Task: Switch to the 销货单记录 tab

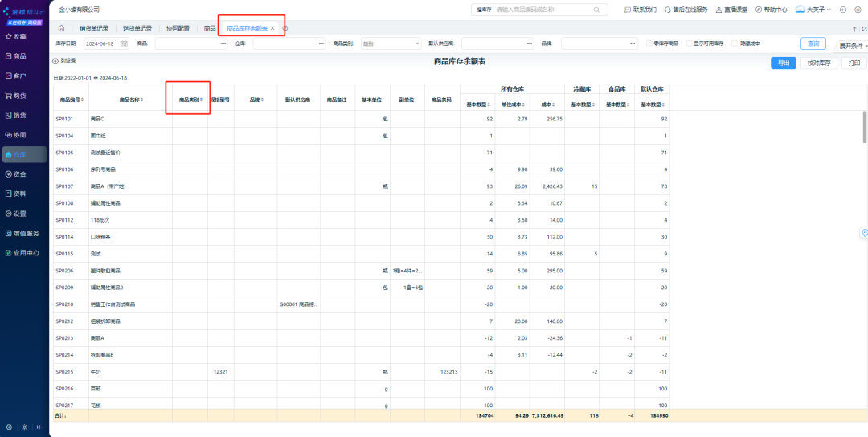Action: 94,28
